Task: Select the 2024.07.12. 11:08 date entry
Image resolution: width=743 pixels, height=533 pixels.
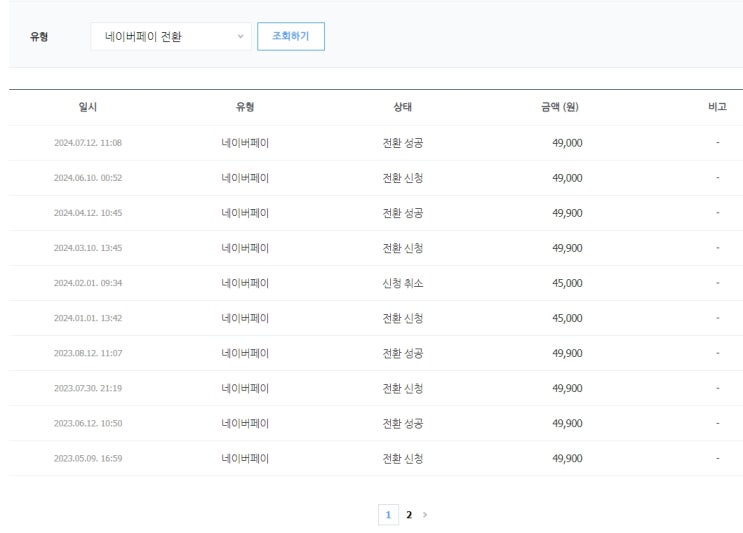Action: (88, 143)
